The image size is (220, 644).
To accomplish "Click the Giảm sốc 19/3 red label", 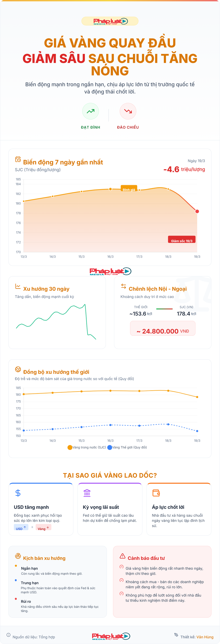I will click(181, 241).
